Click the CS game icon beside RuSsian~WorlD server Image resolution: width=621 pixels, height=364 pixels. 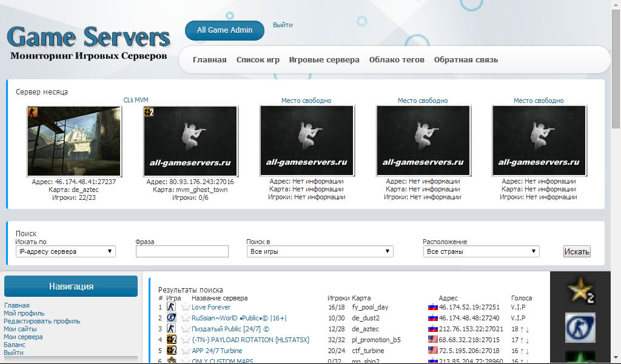[171, 318]
